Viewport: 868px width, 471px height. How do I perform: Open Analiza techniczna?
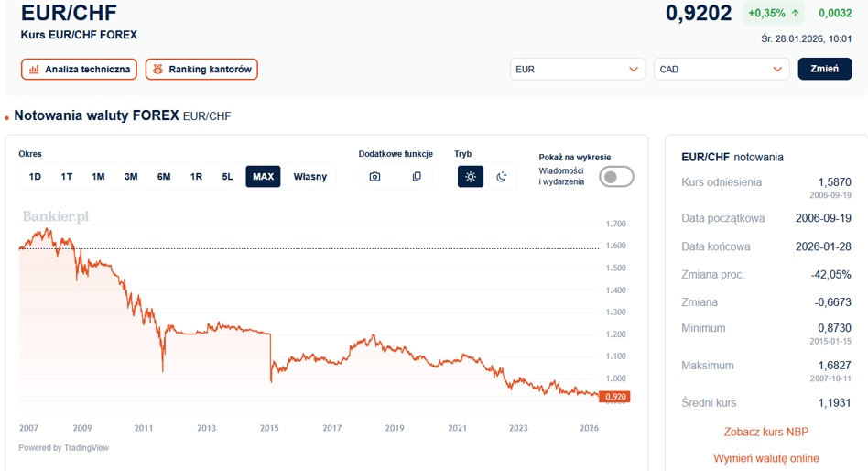tap(79, 70)
